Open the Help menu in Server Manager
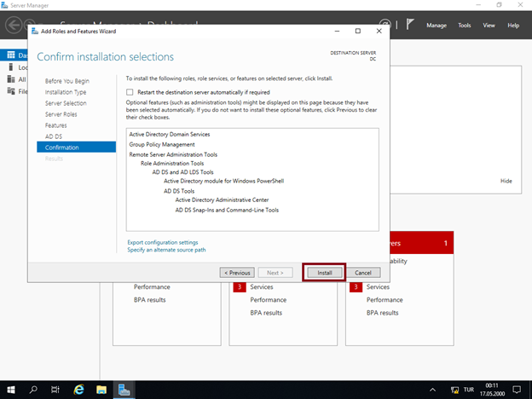Image resolution: width=532 pixels, height=399 pixels. point(513,25)
